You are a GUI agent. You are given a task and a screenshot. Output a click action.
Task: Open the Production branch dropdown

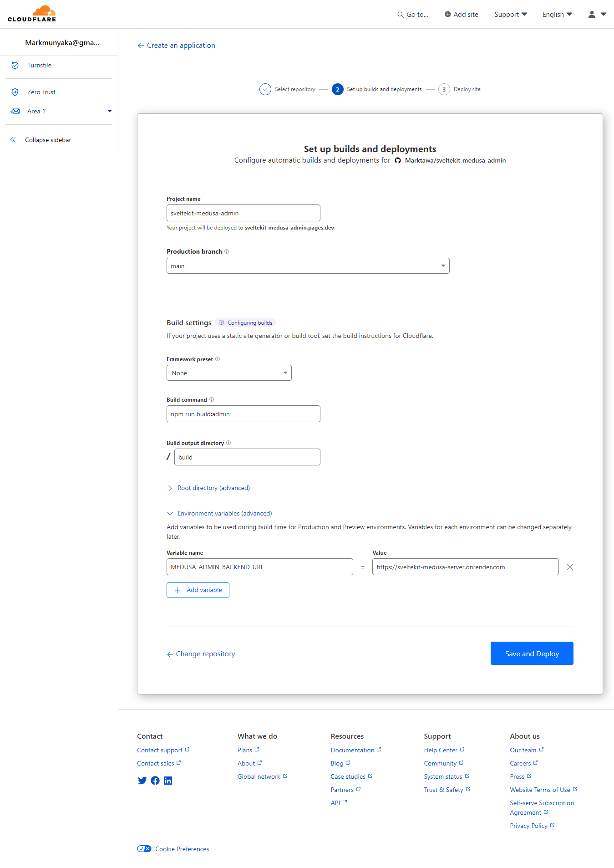(x=308, y=266)
